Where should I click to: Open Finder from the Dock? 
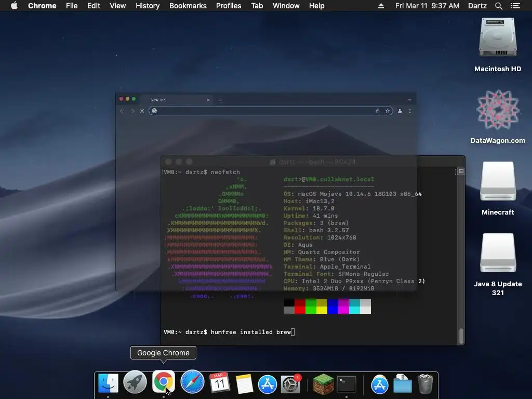(x=108, y=383)
